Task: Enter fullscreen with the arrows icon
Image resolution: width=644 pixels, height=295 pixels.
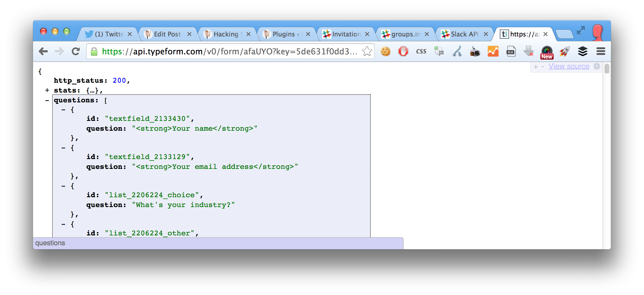Action: coord(581,30)
